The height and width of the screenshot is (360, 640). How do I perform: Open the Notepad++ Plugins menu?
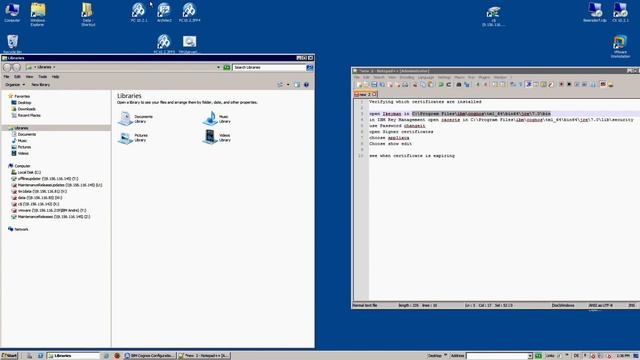coord(484,77)
